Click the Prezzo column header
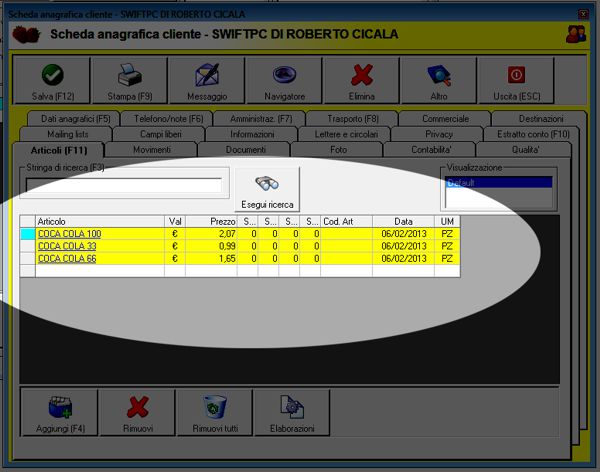 (211, 221)
